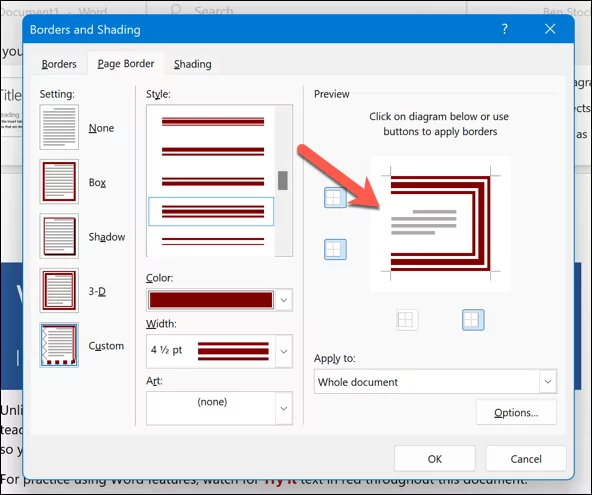Select the None border setting icon
This screenshot has height=495, width=592.
pos(59,127)
